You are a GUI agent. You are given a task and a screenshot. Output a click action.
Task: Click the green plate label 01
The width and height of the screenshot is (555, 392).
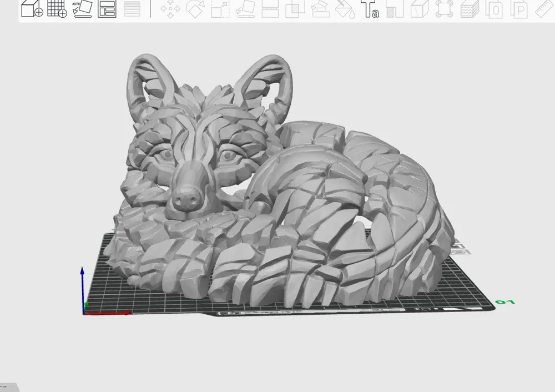click(x=504, y=302)
